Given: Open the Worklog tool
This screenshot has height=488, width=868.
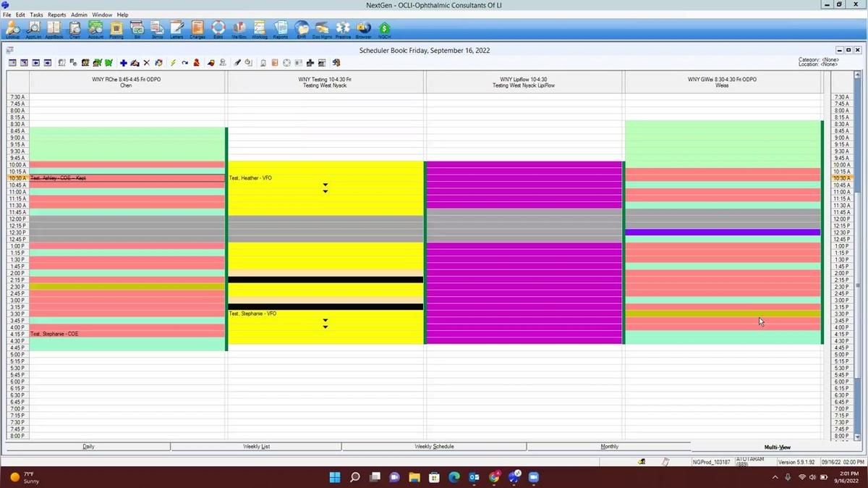Looking at the screenshot, I should coord(259,29).
